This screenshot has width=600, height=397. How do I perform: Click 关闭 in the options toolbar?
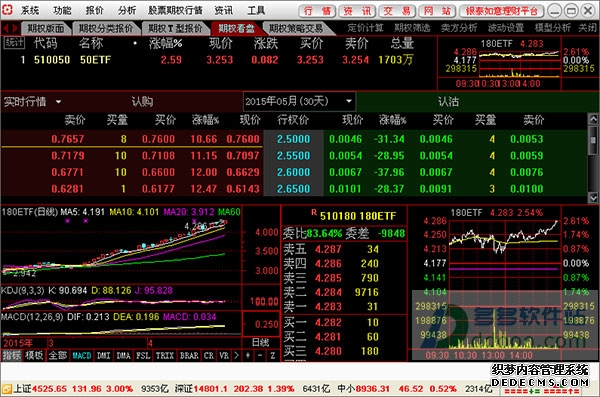coord(587,28)
